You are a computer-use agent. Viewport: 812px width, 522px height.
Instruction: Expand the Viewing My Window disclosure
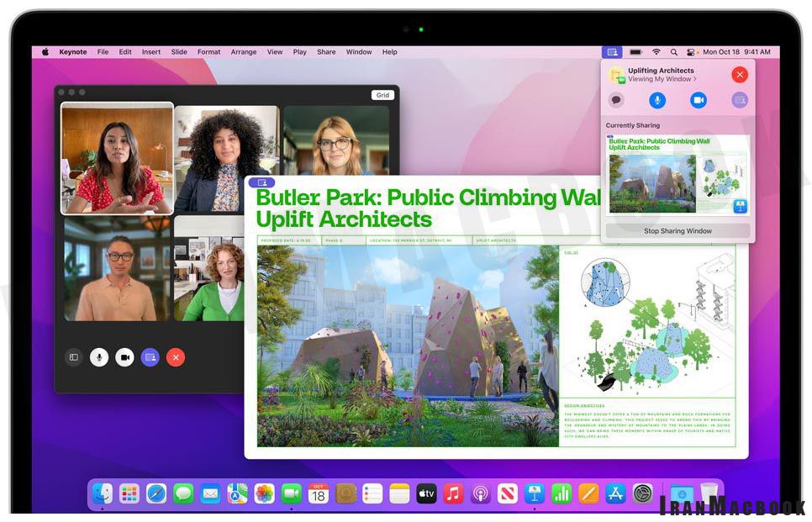coord(662,79)
